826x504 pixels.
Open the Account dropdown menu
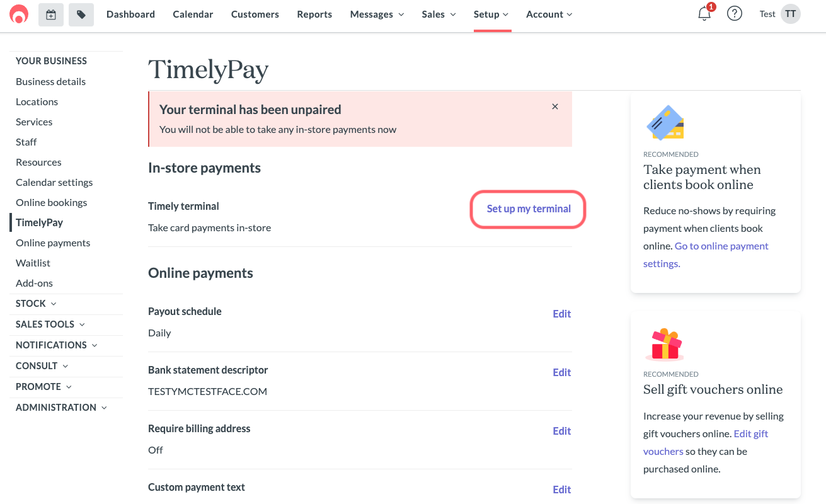[x=549, y=14]
